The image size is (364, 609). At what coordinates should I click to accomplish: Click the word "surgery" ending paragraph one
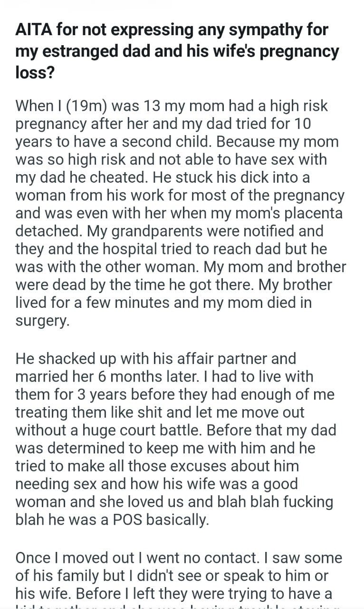42,320
